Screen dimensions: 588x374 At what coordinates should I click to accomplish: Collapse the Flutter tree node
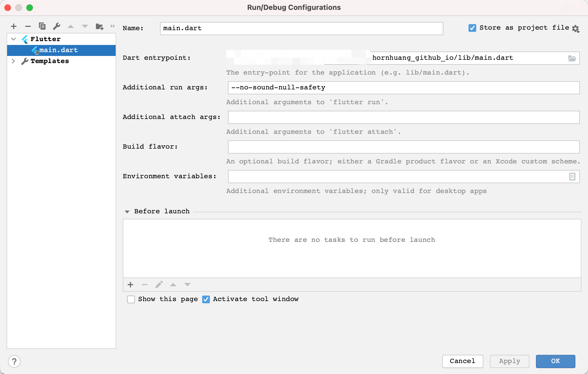pos(13,39)
